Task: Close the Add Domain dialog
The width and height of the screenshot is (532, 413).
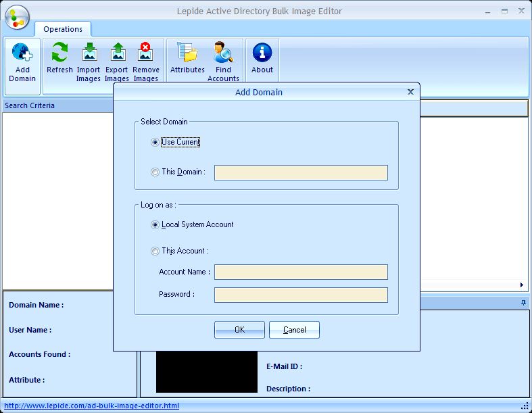Action: (x=410, y=92)
